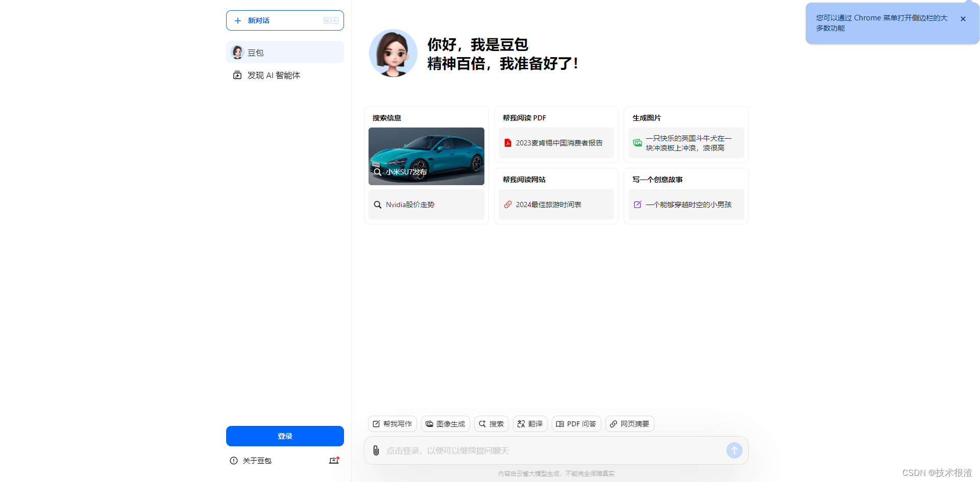
Task: Select 一个能够穿越时空的小男孩 story prompt
Action: click(686, 205)
